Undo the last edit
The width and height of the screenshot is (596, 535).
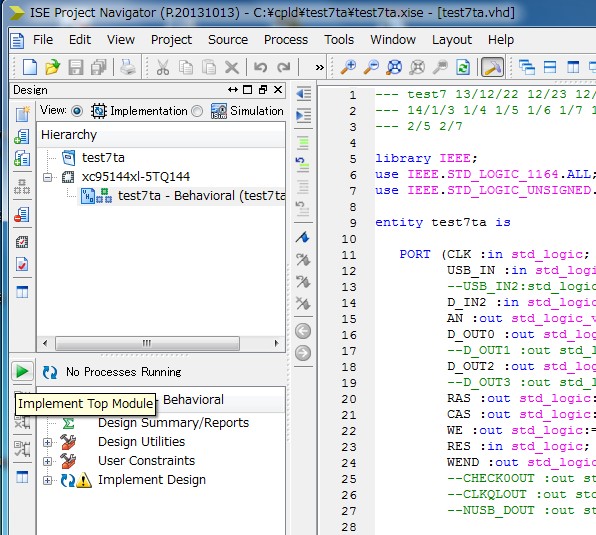[x=260, y=68]
